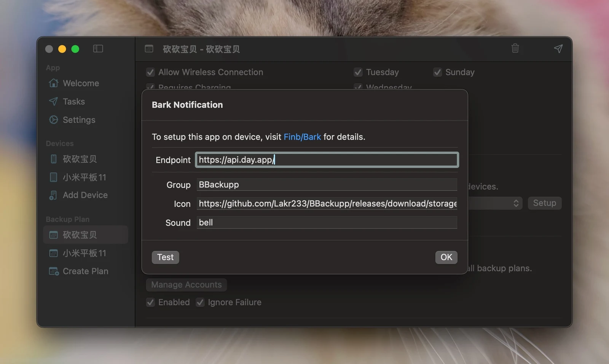Click into the Group text field

327,184
